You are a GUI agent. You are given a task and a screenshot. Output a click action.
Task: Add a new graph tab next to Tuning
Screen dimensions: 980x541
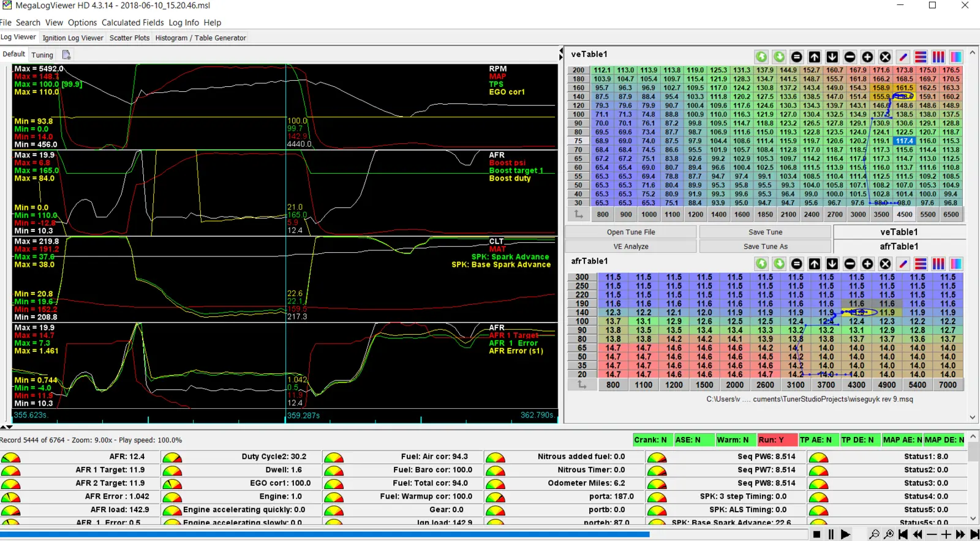point(66,54)
